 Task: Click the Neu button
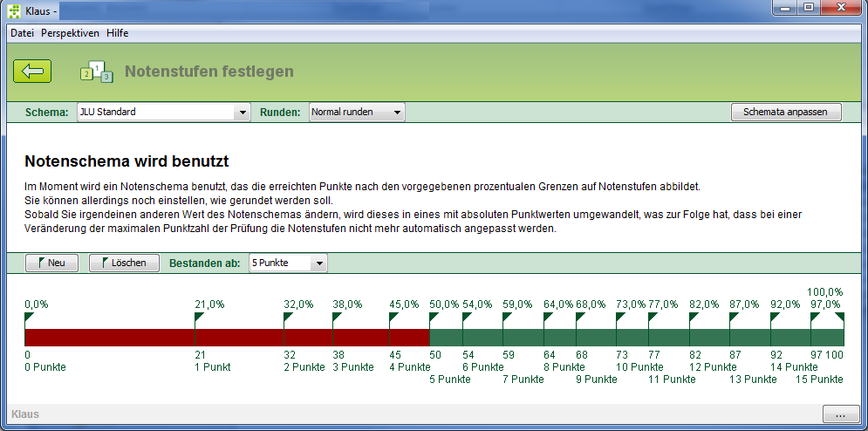click(51, 263)
